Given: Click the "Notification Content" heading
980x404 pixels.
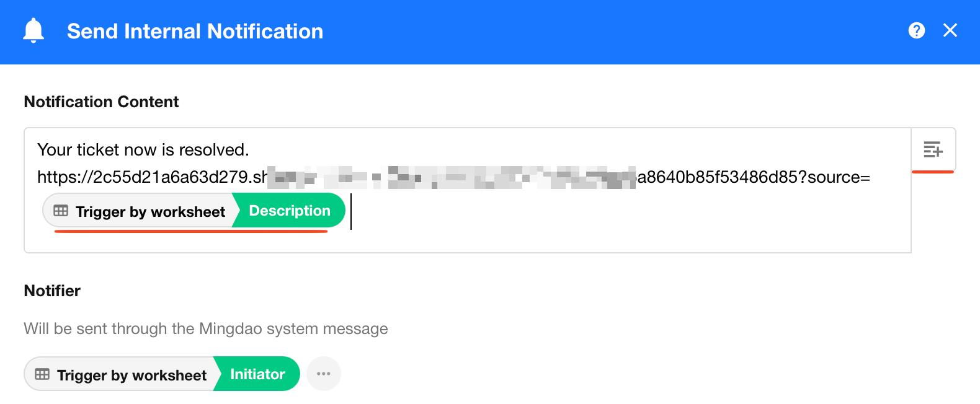Looking at the screenshot, I should click(101, 102).
